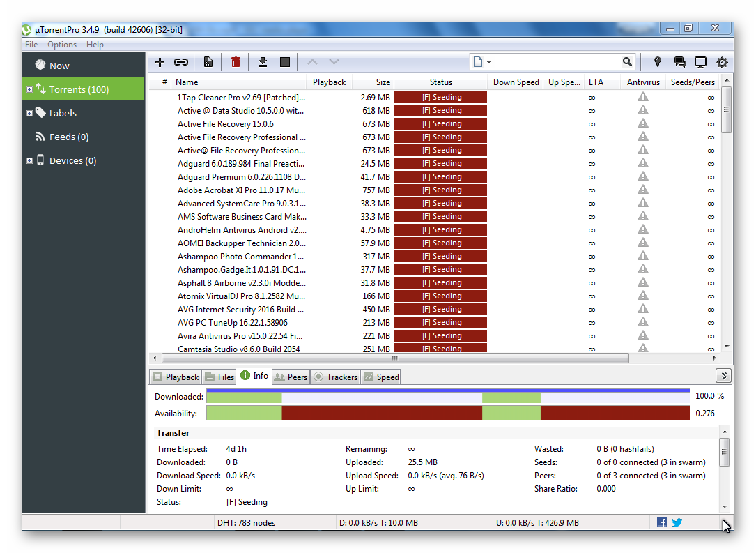Select Labels in the sidebar
Viewport: 756px width, 553px height.
tap(84, 113)
